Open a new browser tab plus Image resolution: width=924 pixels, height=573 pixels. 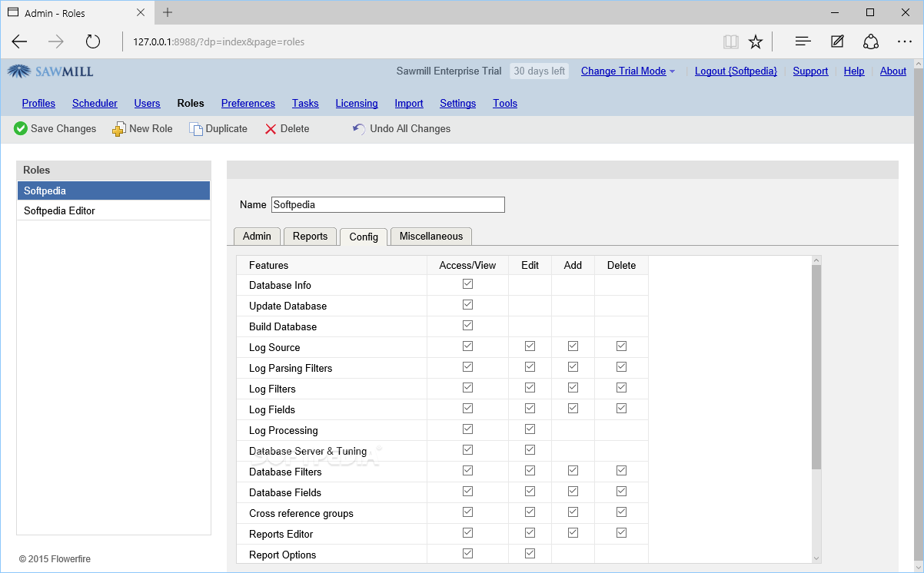(168, 12)
